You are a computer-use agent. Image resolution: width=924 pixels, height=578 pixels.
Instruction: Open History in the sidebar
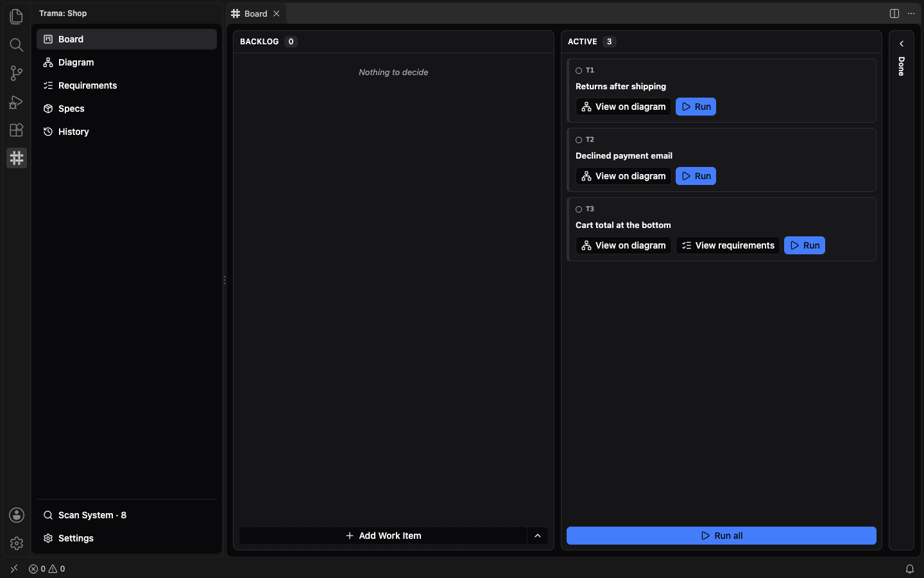126,132
